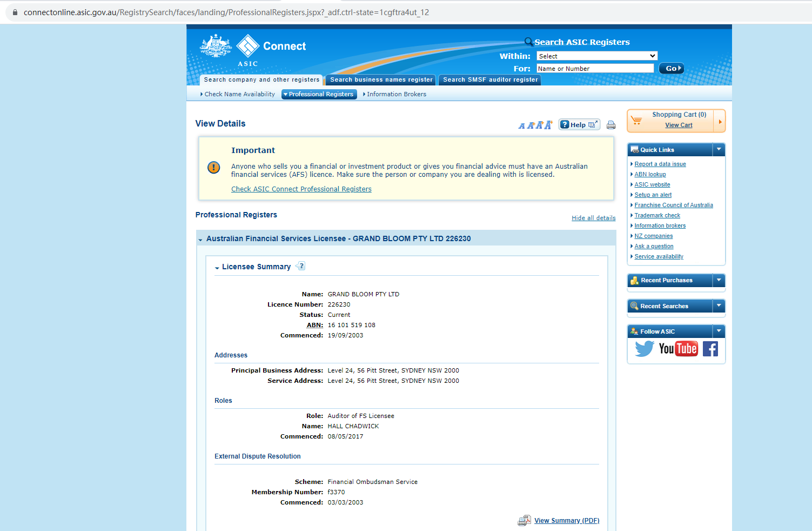This screenshot has height=531, width=812.
Task: Click licence number value 226230
Action: [339, 304]
